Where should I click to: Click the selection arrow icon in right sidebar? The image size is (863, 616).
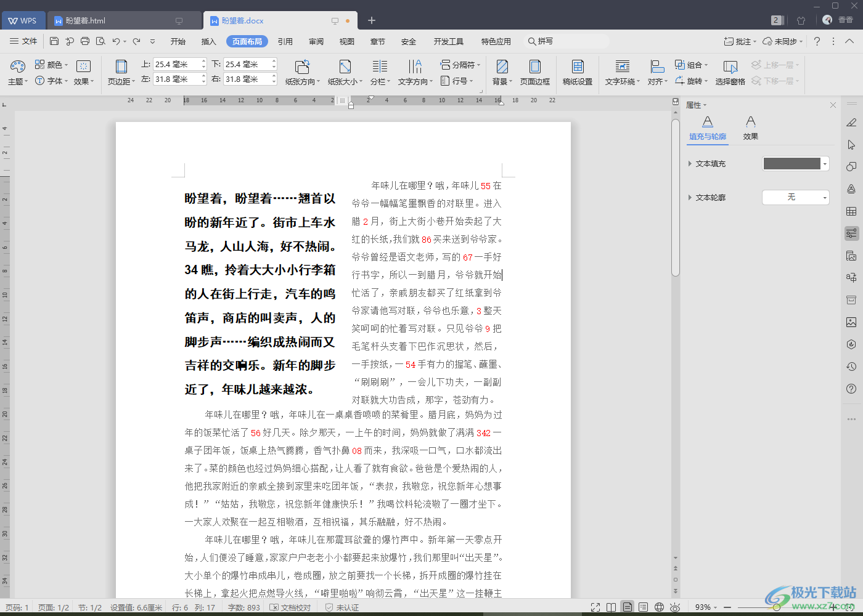tap(851, 145)
